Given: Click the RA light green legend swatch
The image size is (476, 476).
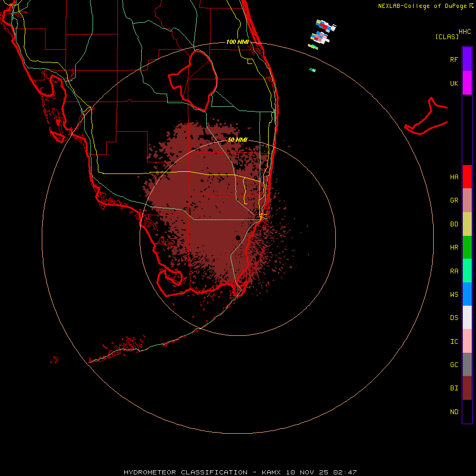Looking at the screenshot, I should coord(467,271).
